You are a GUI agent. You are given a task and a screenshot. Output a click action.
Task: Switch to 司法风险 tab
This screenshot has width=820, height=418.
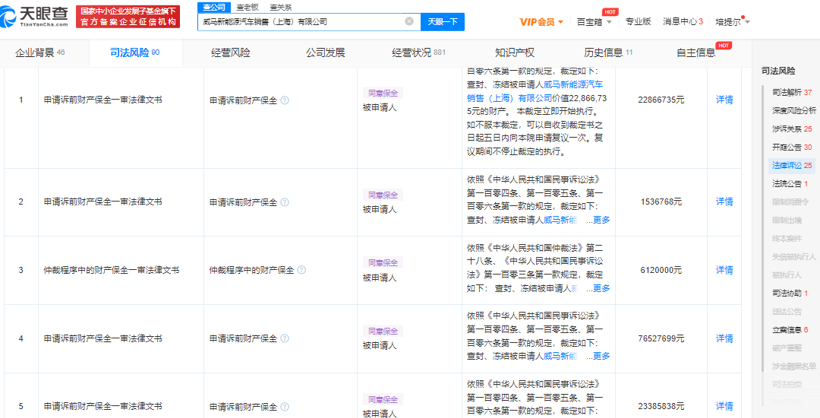135,52
